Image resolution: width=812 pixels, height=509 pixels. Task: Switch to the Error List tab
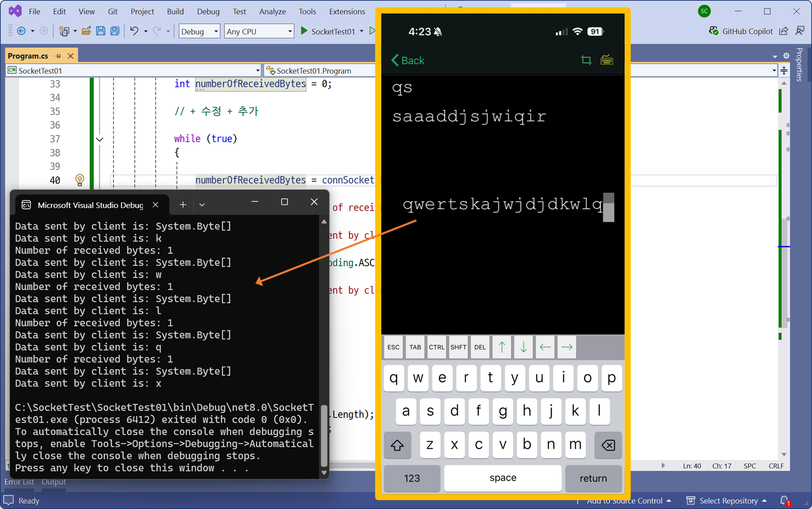(x=19, y=482)
